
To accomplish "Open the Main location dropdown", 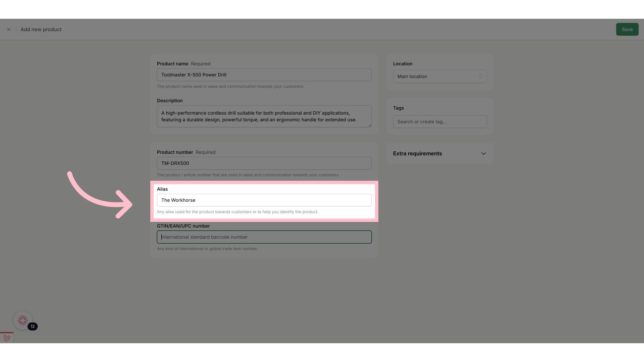I will (440, 76).
